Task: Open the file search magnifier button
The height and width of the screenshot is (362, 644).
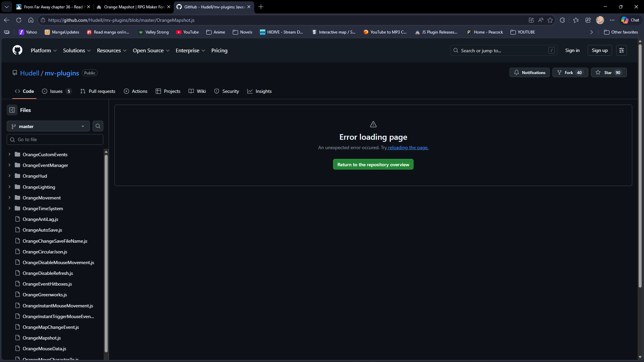Action: click(98, 126)
